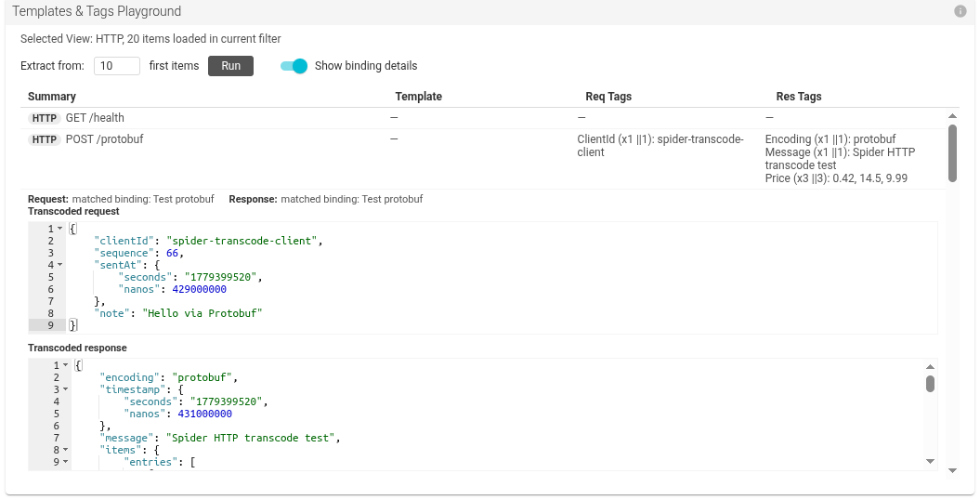Click the info icon in the panel header
The width and height of the screenshot is (980, 500).
(960, 11)
